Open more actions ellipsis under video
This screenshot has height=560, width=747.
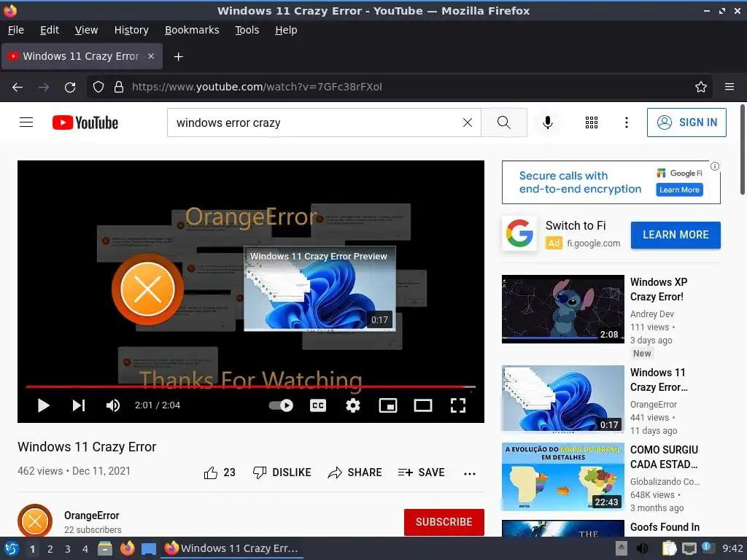click(470, 473)
